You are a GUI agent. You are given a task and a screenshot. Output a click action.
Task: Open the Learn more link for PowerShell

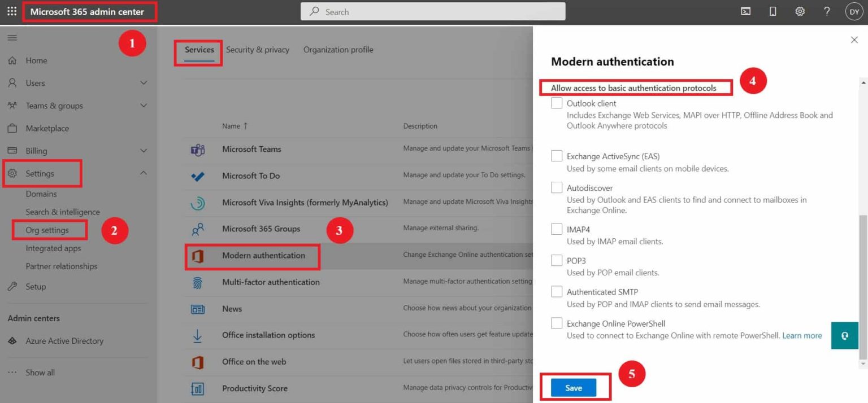tap(801, 335)
